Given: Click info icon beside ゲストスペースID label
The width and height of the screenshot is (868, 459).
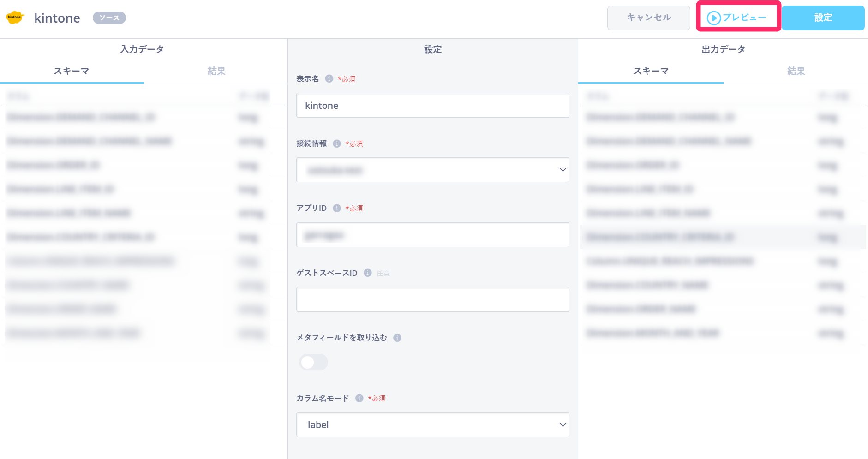Looking at the screenshot, I should [368, 273].
